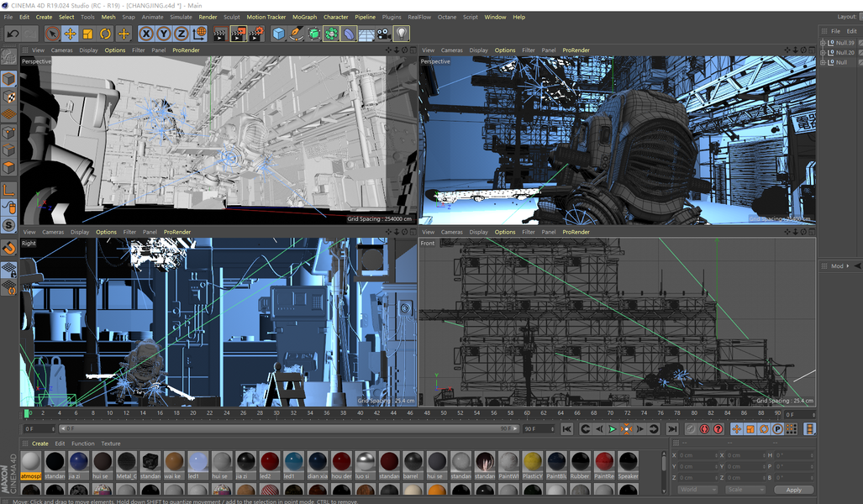
Task: Switch to Points mode in left palette
Action: (8, 132)
